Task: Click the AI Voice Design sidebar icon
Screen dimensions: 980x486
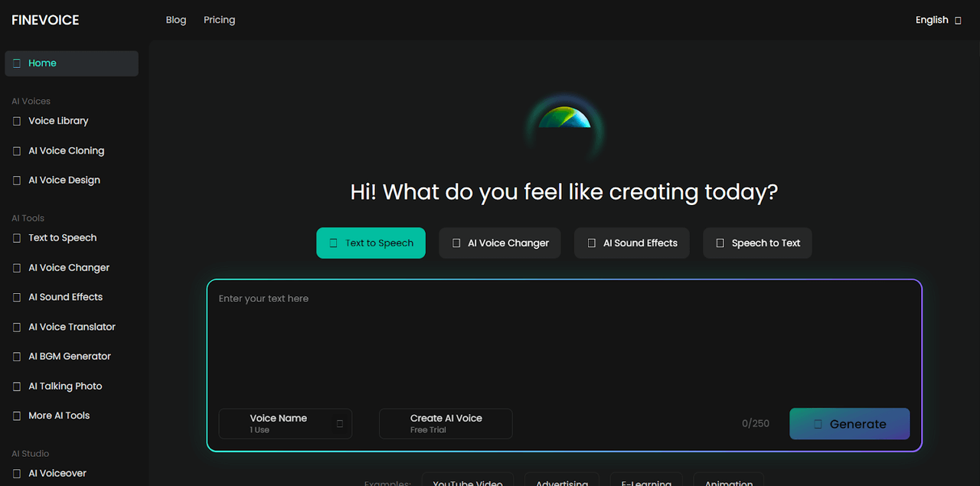Action: pyautogui.click(x=17, y=181)
